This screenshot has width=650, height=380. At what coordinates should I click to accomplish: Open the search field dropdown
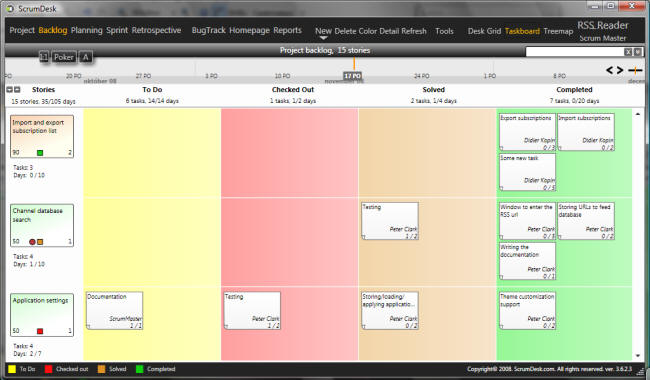tap(638, 52)
